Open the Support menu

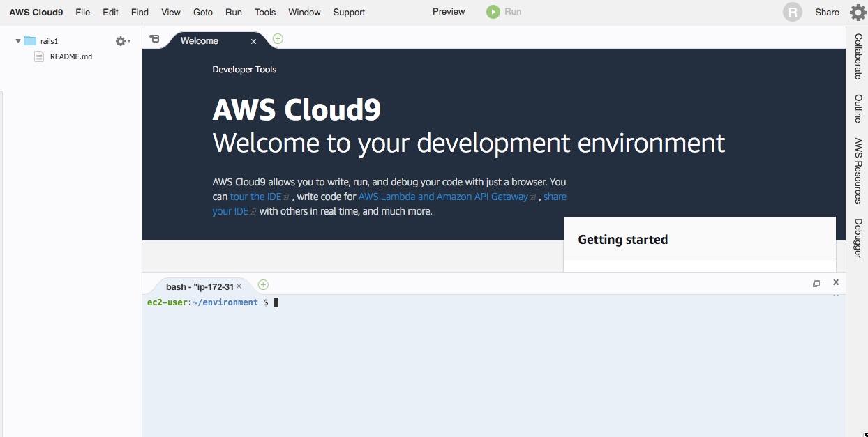coord(349,12)
